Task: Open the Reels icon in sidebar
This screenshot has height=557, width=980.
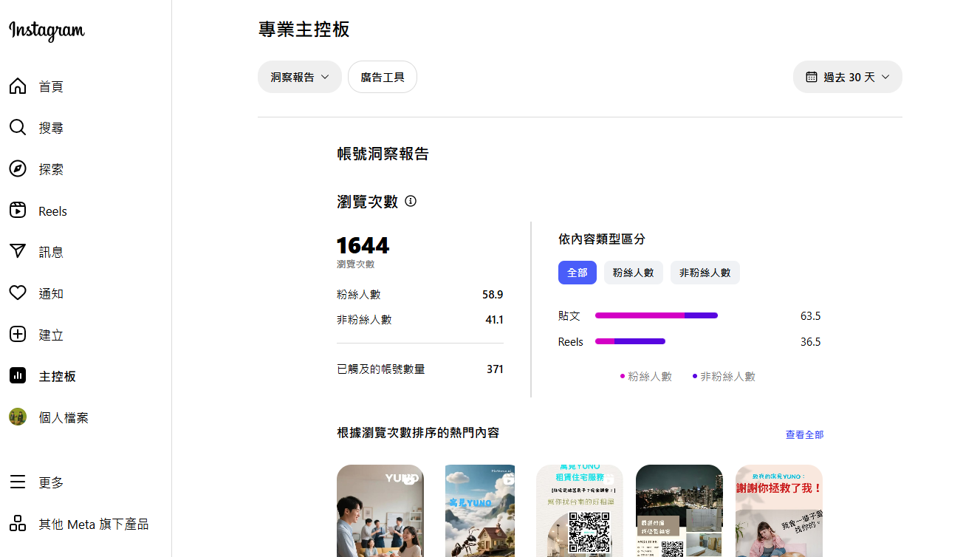Action: pyautogui.click(x=18, y=211)
